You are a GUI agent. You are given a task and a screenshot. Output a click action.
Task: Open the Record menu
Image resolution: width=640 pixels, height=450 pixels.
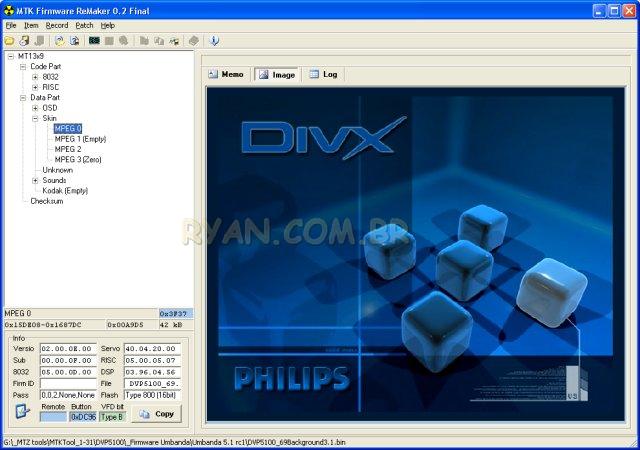[x=57, y=25]
